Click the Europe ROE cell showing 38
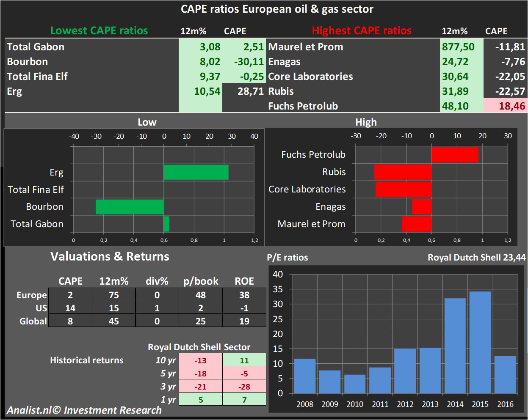 coord(244,295)
